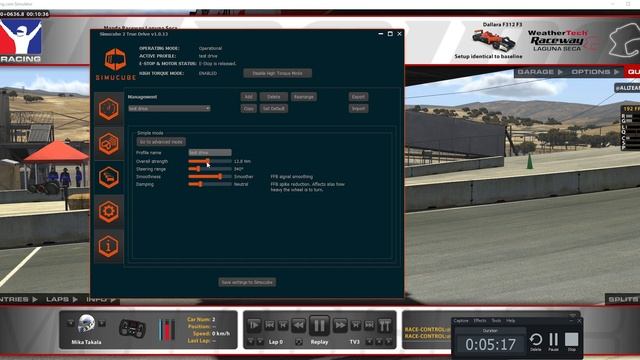This screenshot has width=640, height=360.
Task: Pause the screen recording
Action: pos(553,342)
